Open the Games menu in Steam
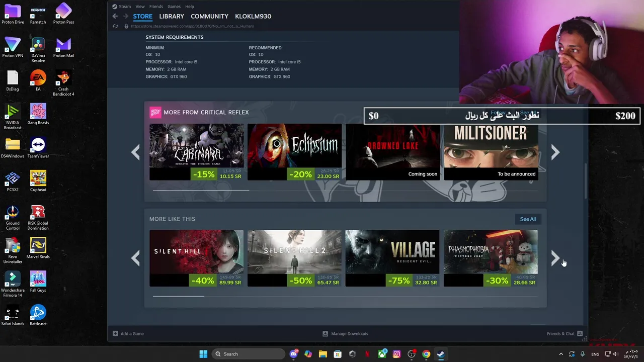This screenshot has height=362, width=644. tap(174, 7)
